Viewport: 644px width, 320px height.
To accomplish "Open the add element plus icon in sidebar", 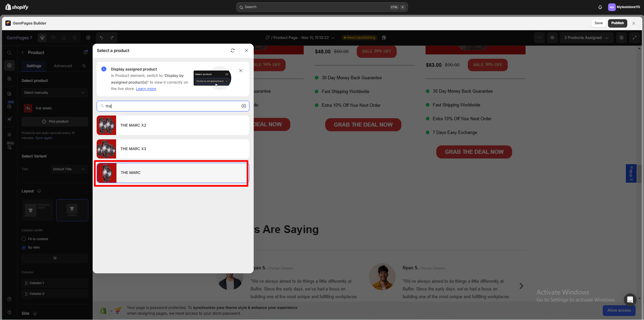I will (x=9, y=65).
